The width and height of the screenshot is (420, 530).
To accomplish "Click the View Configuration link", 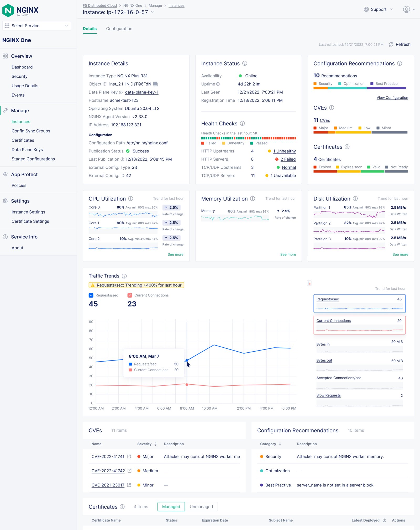I will coord(392,98).
